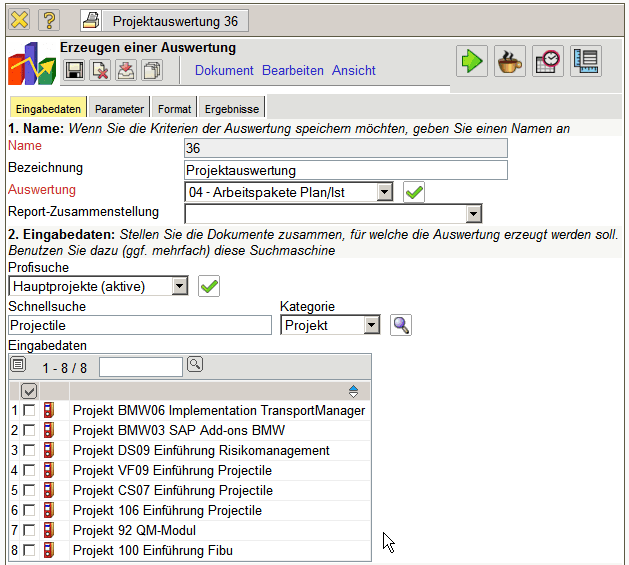The width and height of the screenshot is (629, 565).
Task: Open the Ergebnisse tab
Action: (x=232, y=109)
